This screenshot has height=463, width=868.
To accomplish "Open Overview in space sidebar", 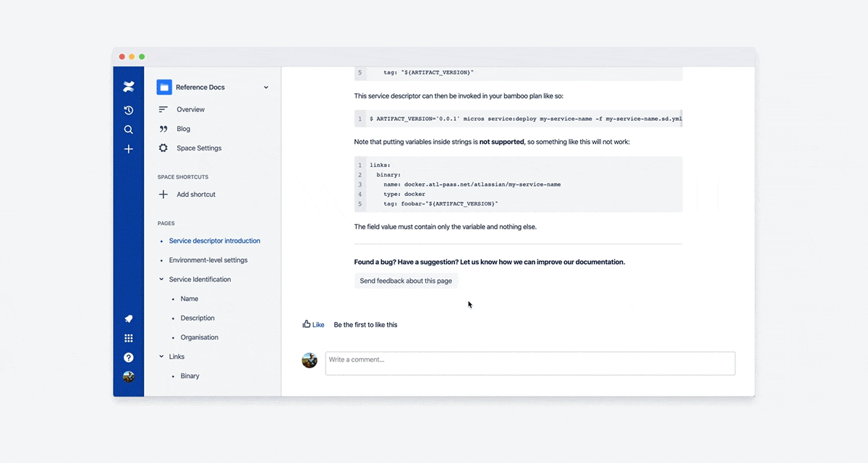I will pyautogui.click(x=191, y=109).
